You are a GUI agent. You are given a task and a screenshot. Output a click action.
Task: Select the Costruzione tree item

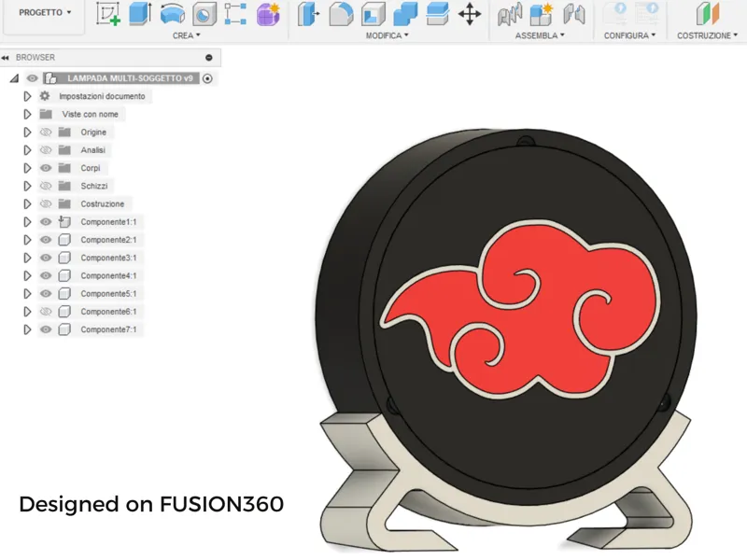[102, 203]
